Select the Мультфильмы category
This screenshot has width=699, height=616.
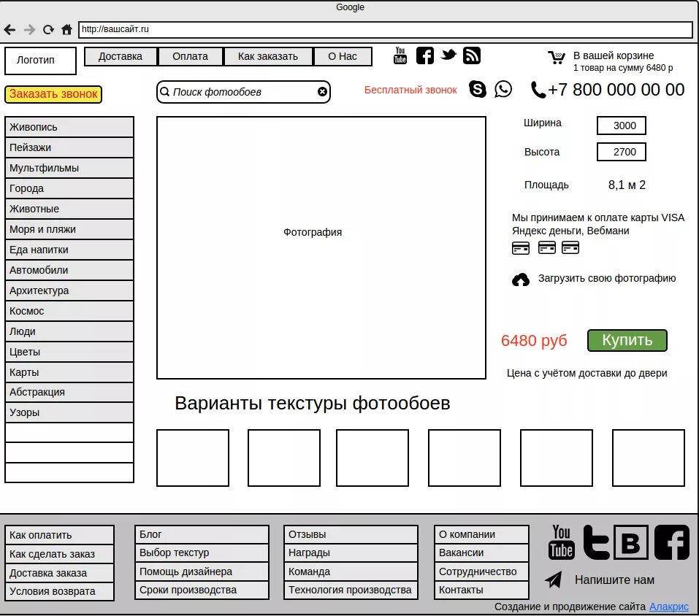tap(69, 168)
